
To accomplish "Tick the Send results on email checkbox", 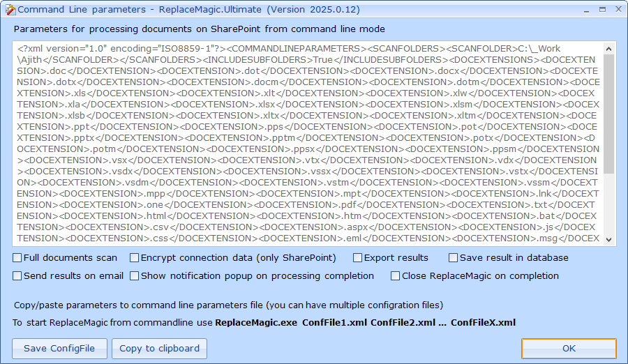I will 17,276.
